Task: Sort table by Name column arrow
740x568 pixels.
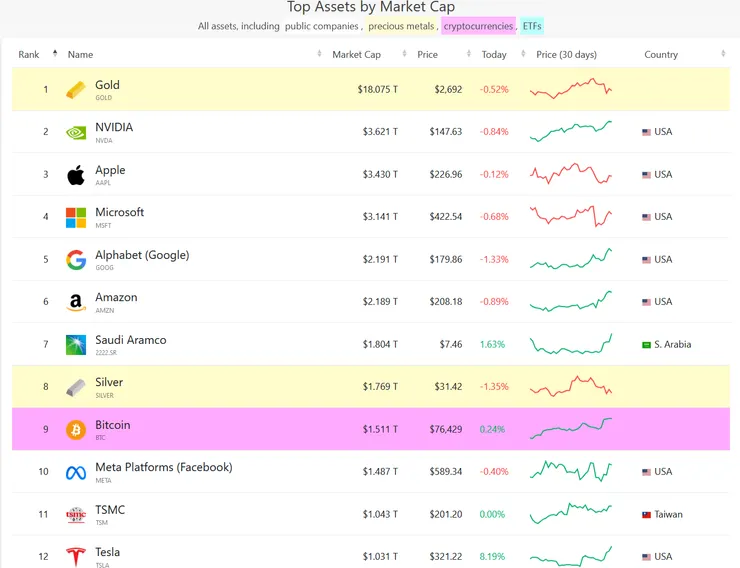Action: pos(319,53)
